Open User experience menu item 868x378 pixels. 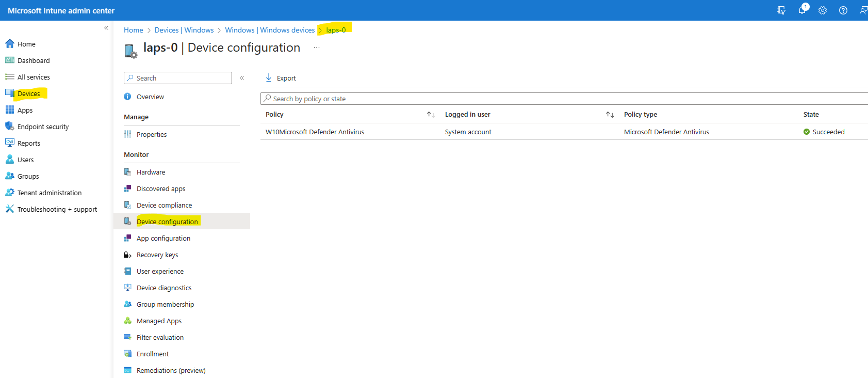coord(160,272)
